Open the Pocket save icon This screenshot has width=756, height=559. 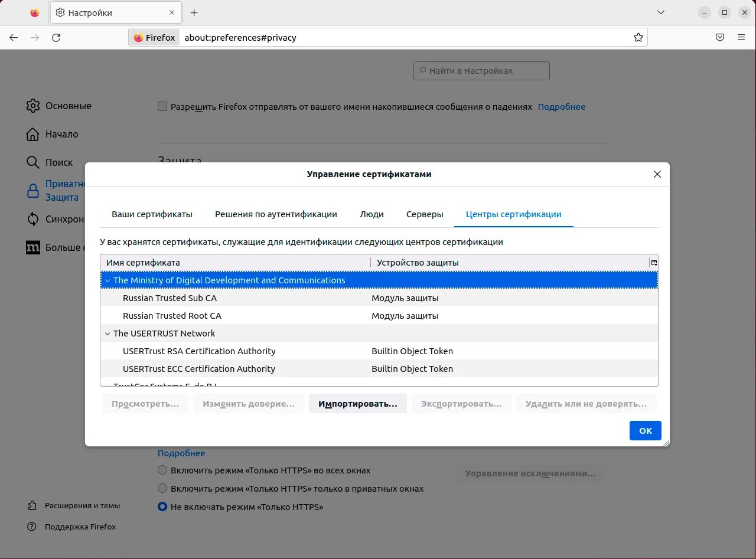(720, 37)
